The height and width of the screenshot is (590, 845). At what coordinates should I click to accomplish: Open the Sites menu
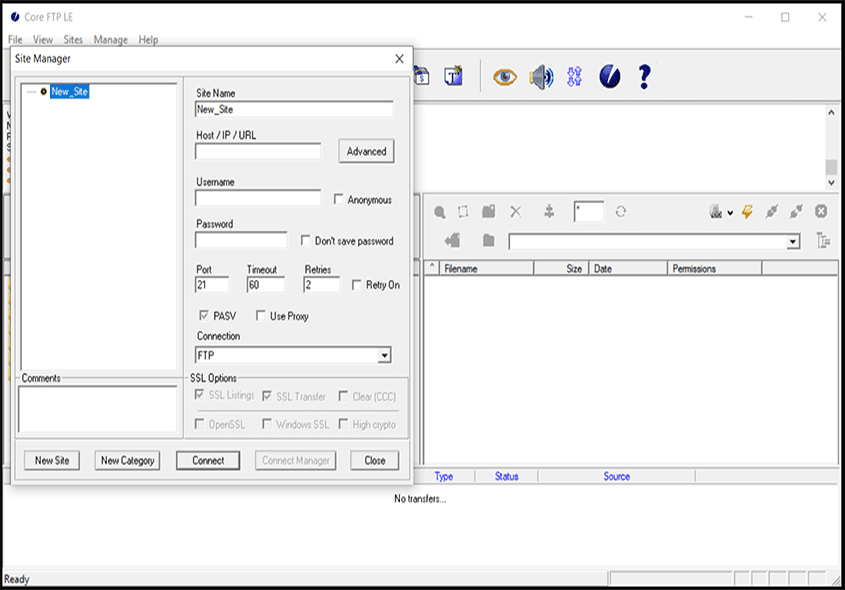click(73, 40)
